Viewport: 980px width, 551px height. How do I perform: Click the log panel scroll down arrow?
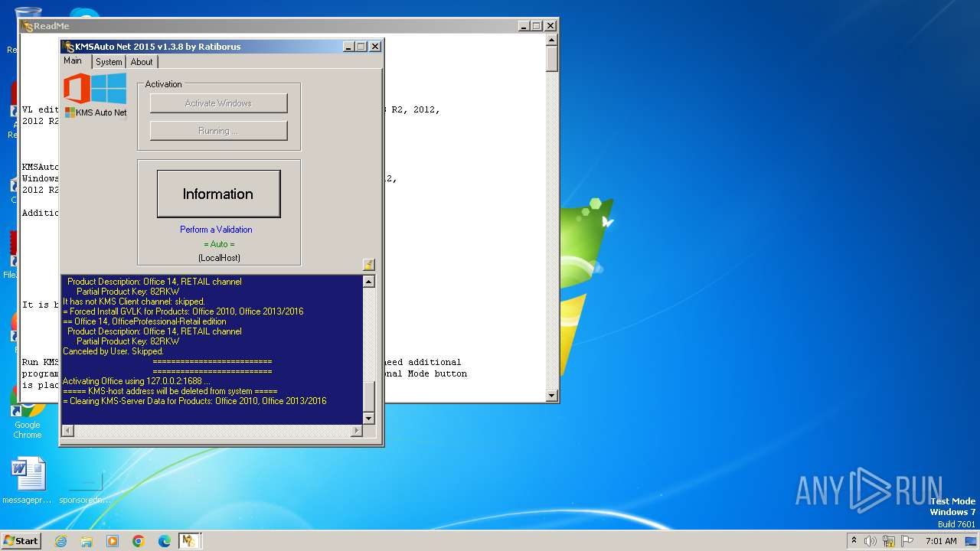368,419
